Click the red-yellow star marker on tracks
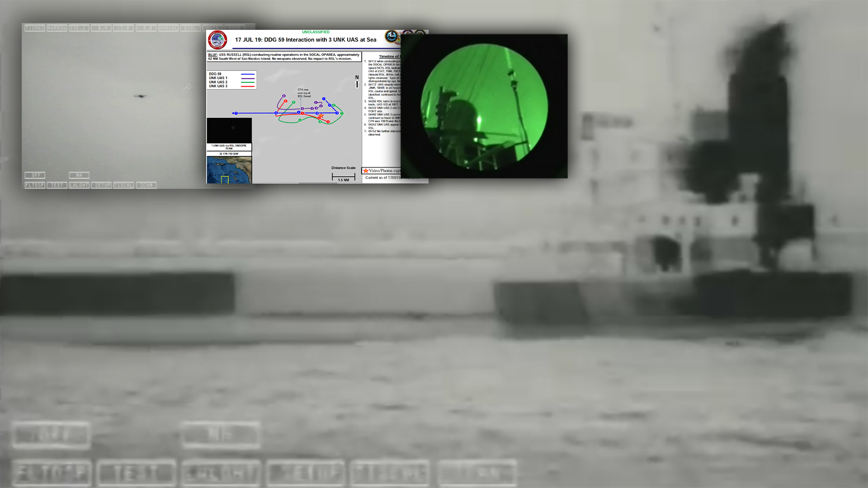Viewport: 868px width, 488px height. click(321, 117)
